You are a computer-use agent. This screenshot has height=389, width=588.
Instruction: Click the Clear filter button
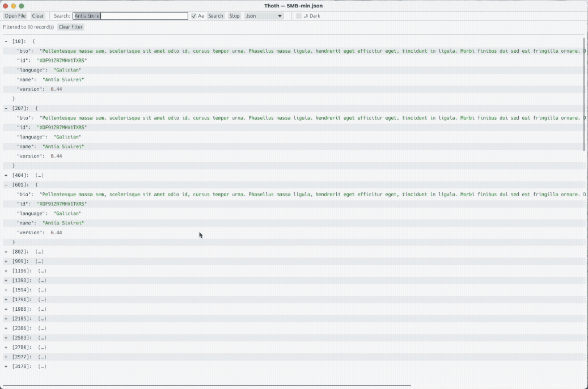(x=70, y=27)
